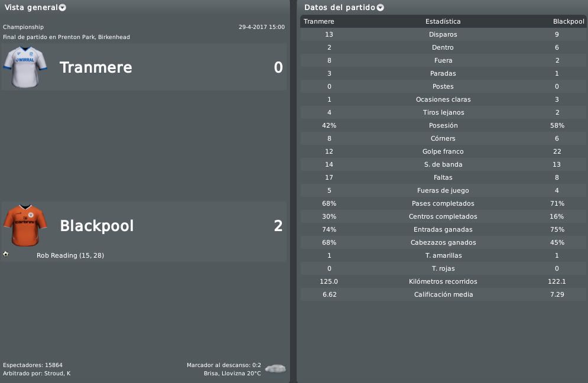Open the Vista general dropdown arrow

click(x=62, y=8)
